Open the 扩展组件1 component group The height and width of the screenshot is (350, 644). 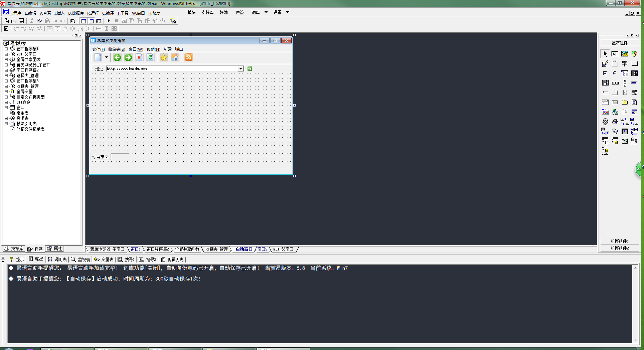pos(620,241)
